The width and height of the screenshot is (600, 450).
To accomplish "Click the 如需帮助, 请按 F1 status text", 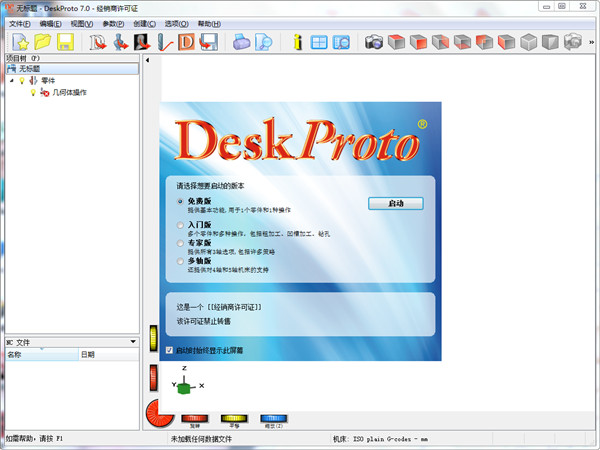I will (x=34, y=439).
